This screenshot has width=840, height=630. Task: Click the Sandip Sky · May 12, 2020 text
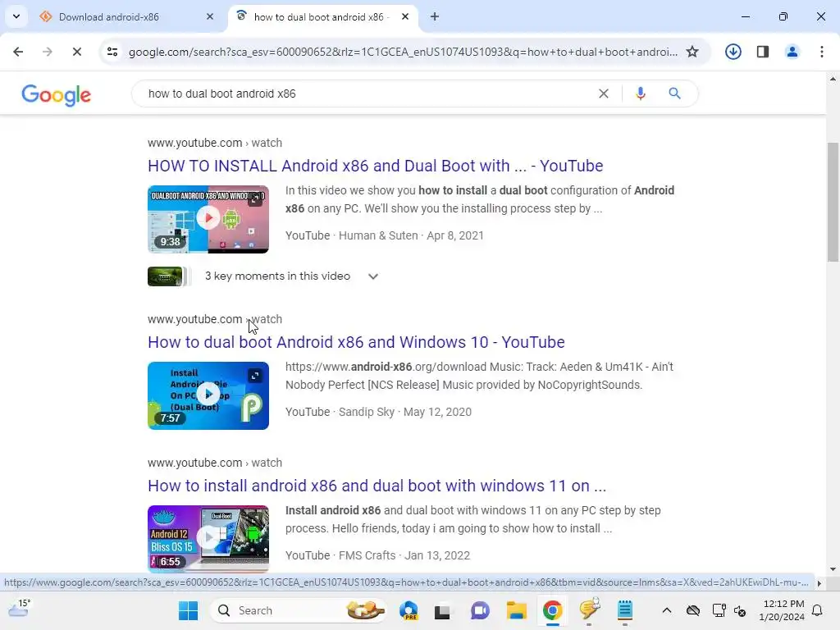[405, 412]
